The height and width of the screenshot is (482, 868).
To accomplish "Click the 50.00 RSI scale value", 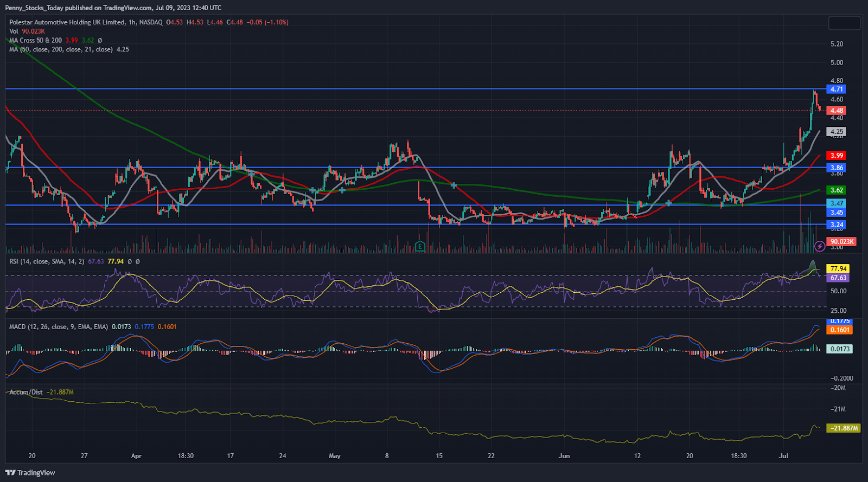I will point(838,291).
